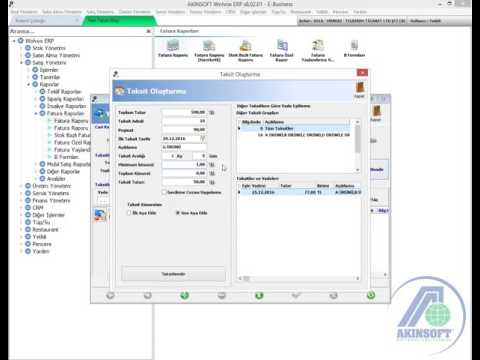Select E-Formları leaf in the tree
Image resolution: width=480 pixels, height=360 pixels.
coord(66,157)
